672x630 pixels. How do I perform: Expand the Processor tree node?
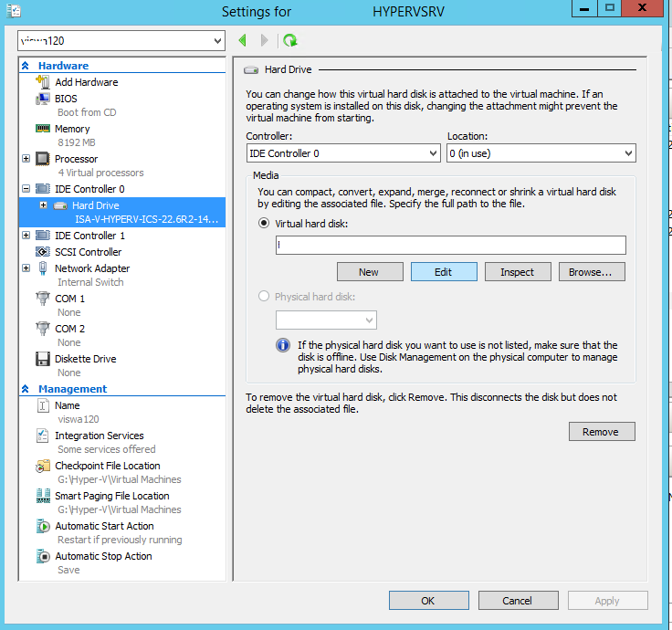(x=26, y=159)
